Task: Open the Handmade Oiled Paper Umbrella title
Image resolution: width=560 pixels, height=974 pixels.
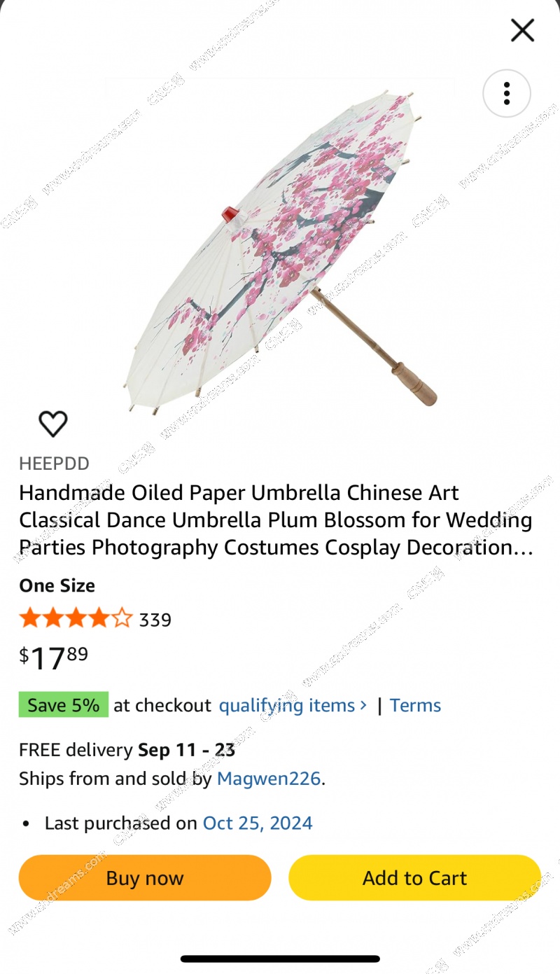Action: (276, 520)
